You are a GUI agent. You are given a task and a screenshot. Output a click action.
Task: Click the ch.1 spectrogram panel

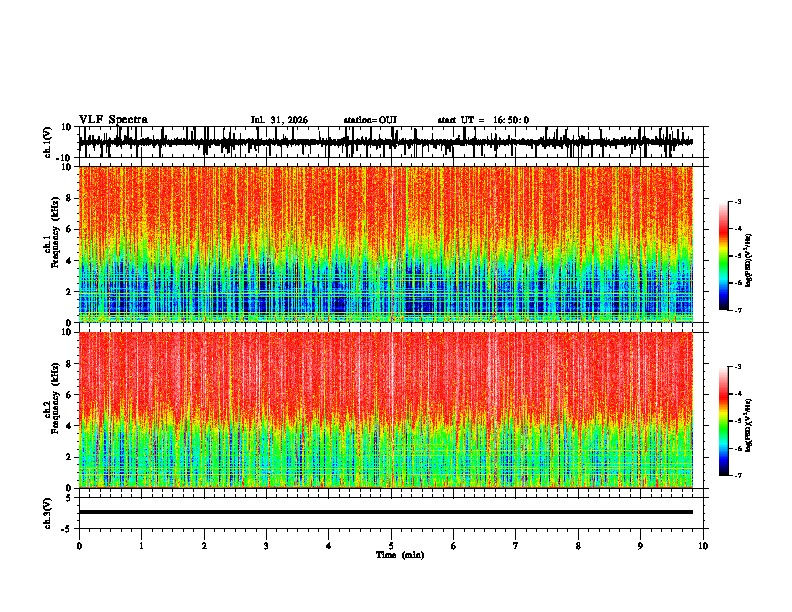(x=386, y=244)
